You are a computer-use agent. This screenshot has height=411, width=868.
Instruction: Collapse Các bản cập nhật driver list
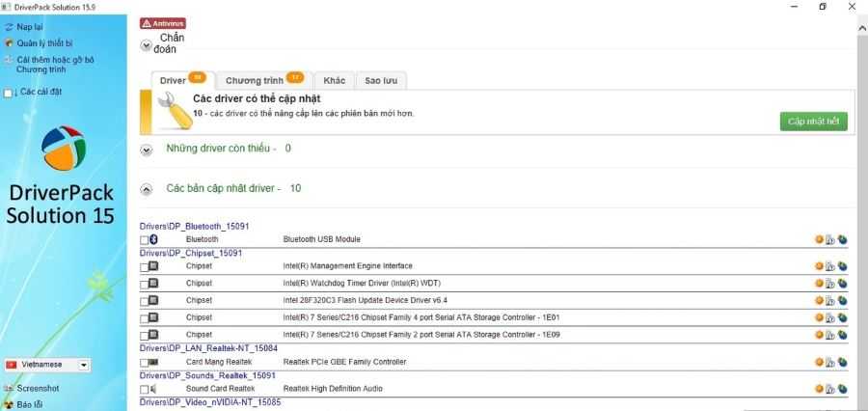(x=147, y=189)
